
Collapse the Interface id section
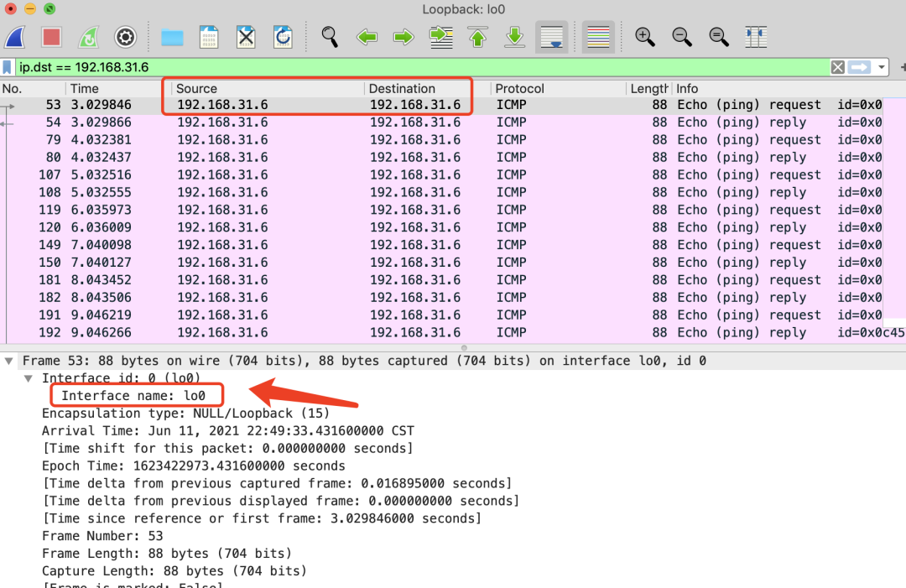28,378
